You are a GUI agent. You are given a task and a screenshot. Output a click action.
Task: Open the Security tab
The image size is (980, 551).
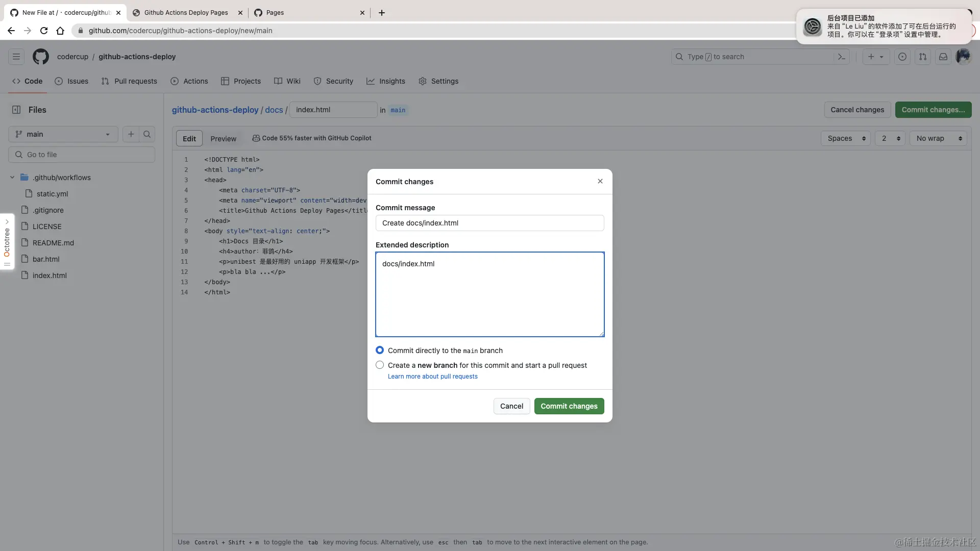(333, 81)
